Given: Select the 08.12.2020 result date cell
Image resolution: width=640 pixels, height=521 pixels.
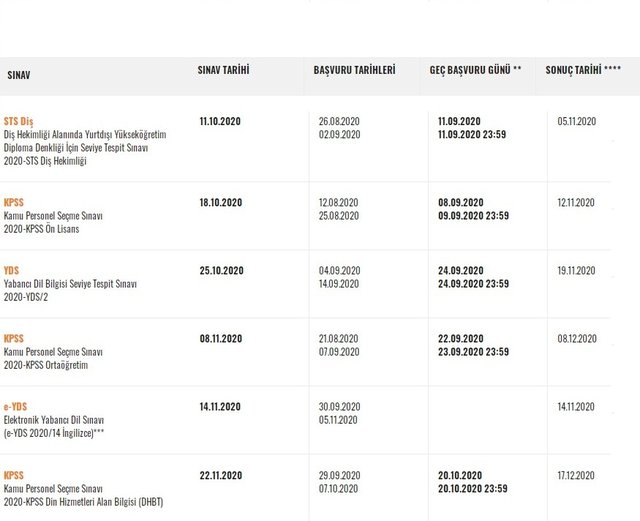Looking at the screenshot, I should pyautogui.click(x=577, y=339).
